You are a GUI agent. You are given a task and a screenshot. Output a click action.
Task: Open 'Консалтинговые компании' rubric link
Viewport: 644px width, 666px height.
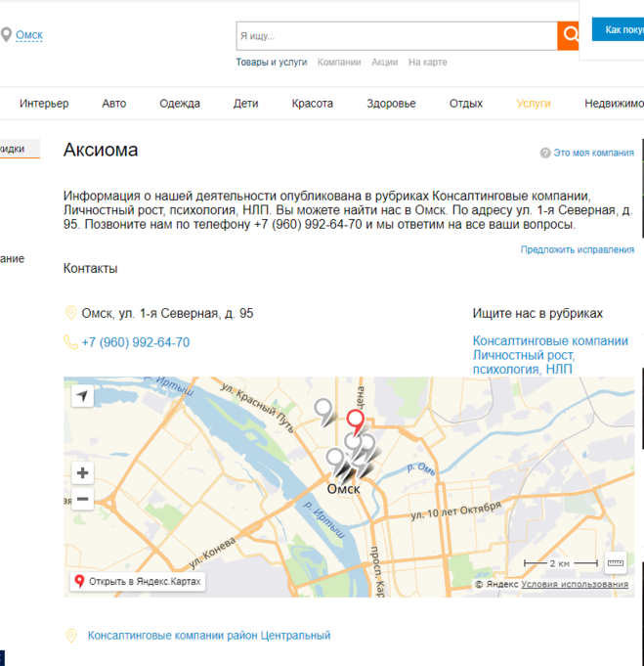(550, 341)
